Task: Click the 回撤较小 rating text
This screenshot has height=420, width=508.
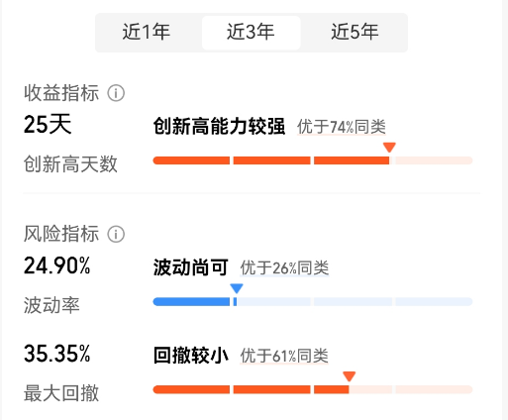Action: [191, 356]
